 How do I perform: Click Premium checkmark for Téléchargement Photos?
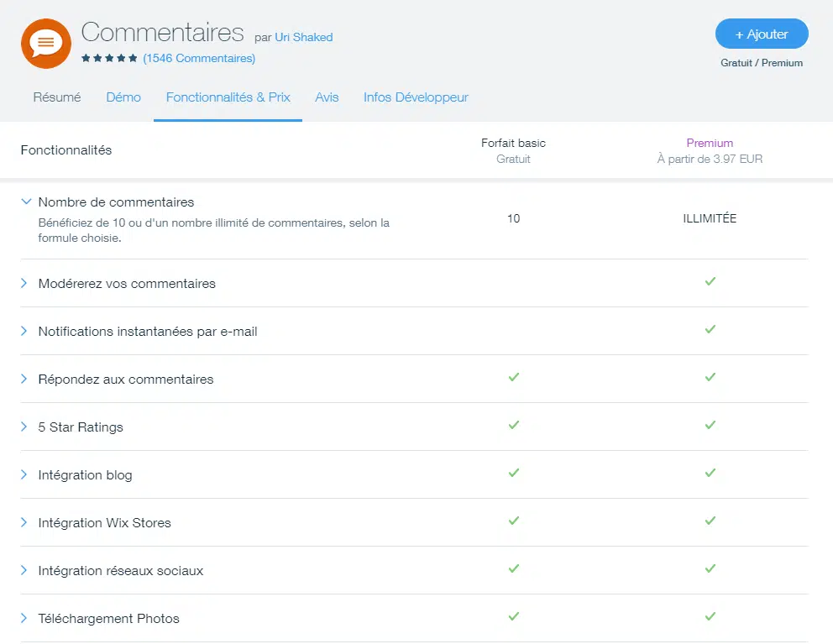pos(710,616)
